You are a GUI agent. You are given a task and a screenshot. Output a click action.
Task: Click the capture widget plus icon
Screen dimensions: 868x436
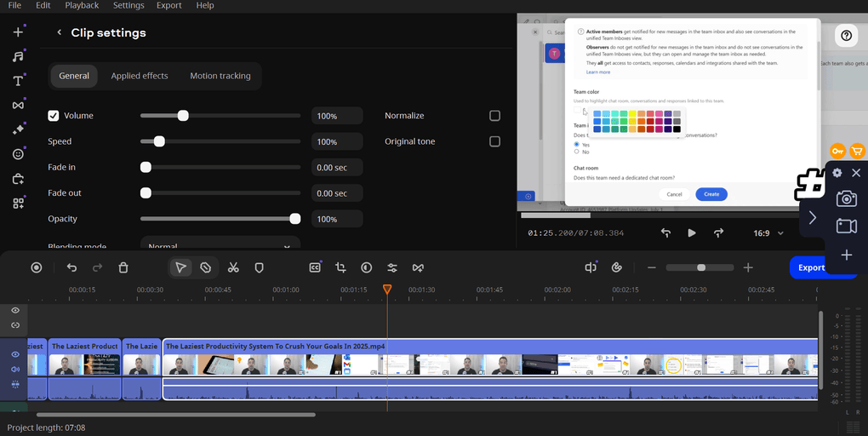tap(847, 255)
